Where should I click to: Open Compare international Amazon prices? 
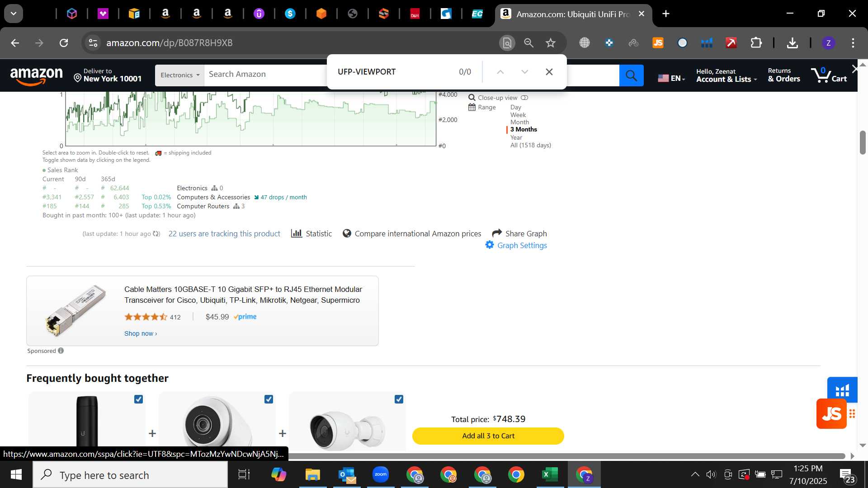click(x=412, y=234)
